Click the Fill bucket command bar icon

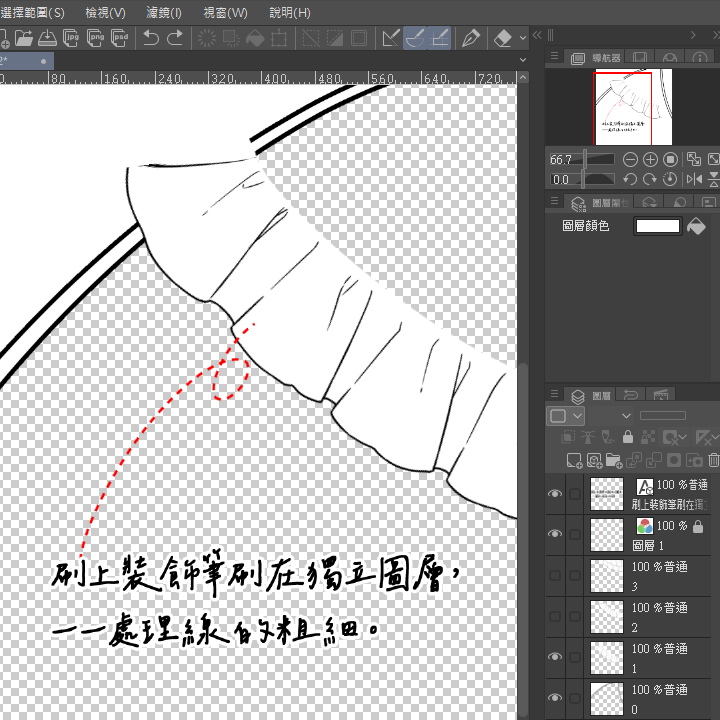click(x=255, y=38)
